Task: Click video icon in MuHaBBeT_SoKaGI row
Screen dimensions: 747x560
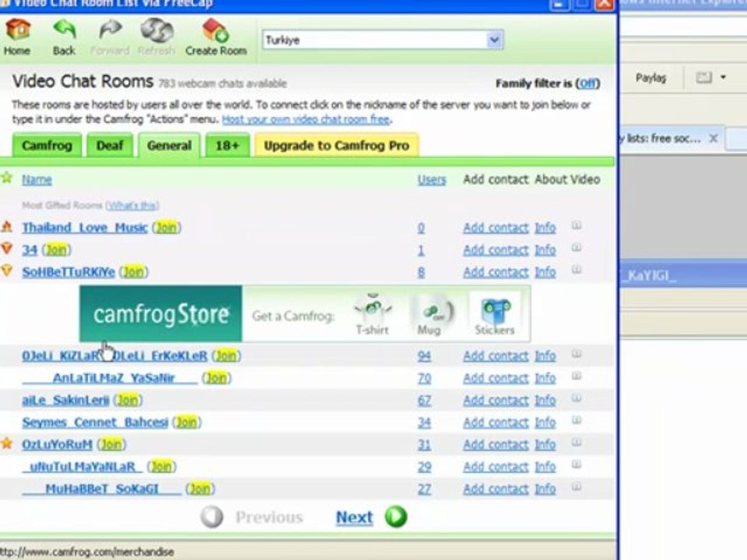Action: coord(577,487)
